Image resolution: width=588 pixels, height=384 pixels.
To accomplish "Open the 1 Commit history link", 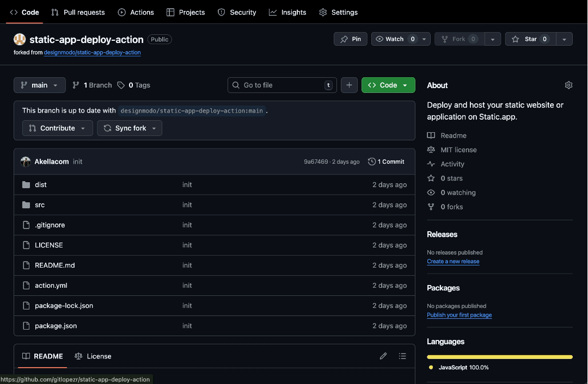I will click(386, 162).
